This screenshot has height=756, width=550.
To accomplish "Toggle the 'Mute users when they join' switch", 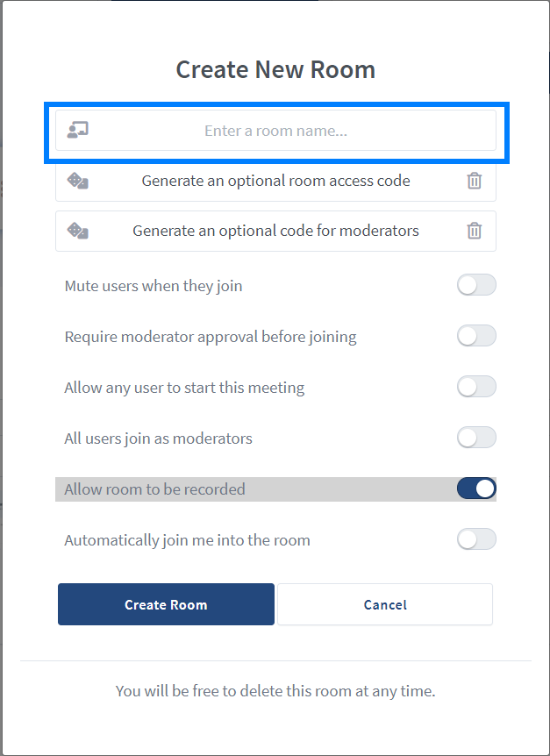I will [x=476, y=285].
